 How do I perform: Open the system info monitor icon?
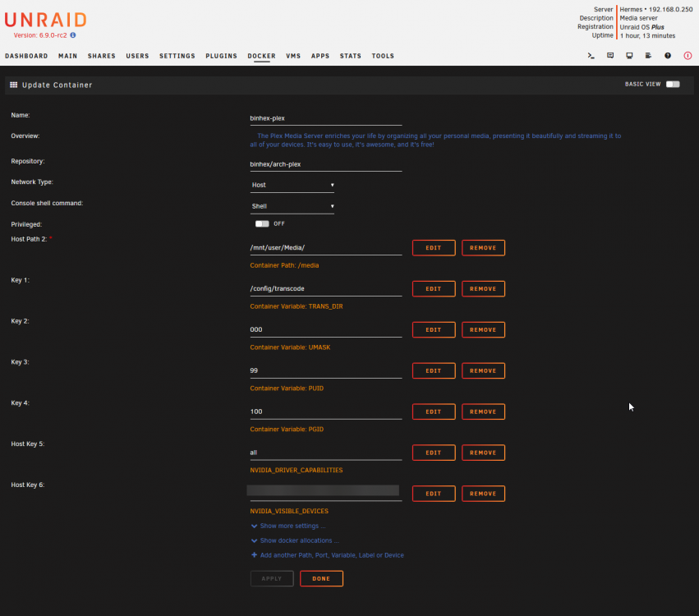coord(629,56)
